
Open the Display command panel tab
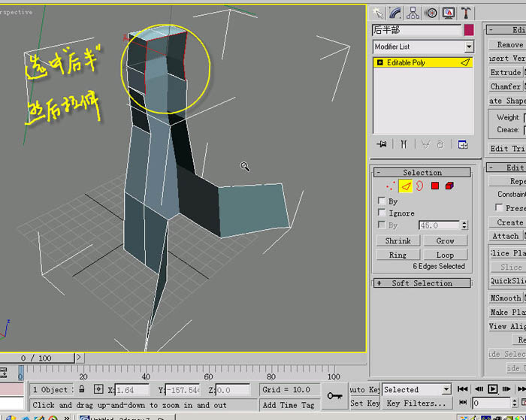pyautogui.click(x=449, y=13)
